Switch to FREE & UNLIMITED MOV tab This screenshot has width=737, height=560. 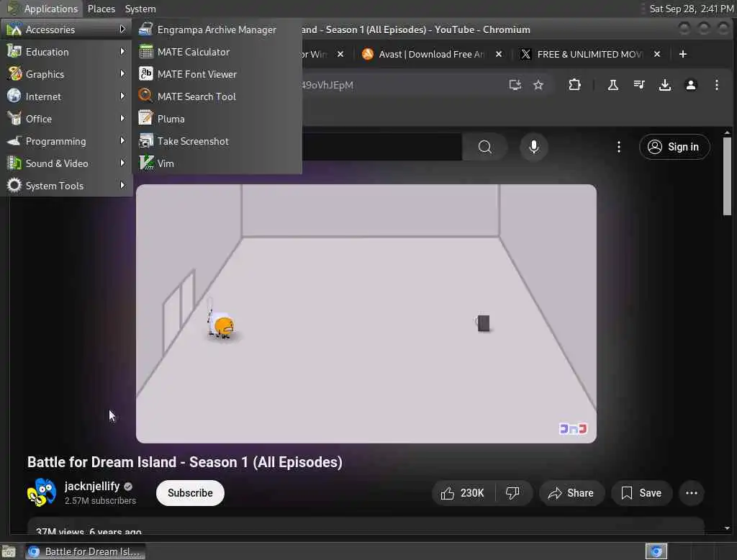pos(590,54)
